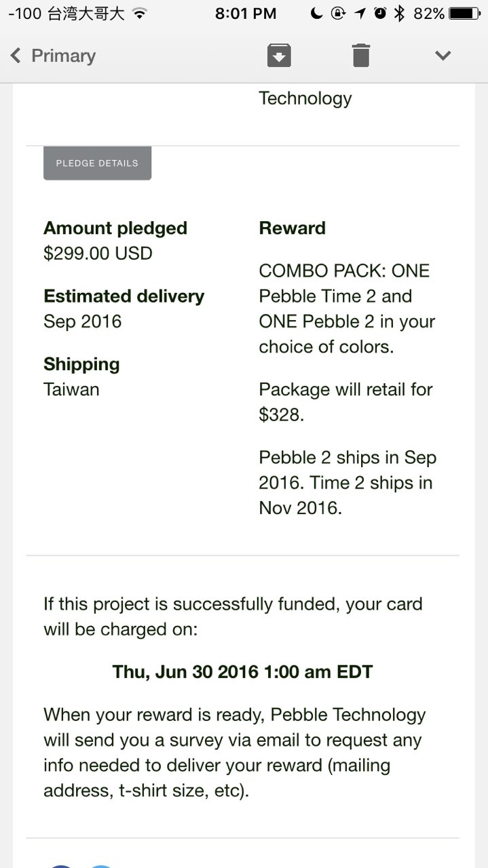Image resolution: width=488 pixels, height=868 pixels.
Task: Tap the alarm clock status icon
Action: pos(380,14)
